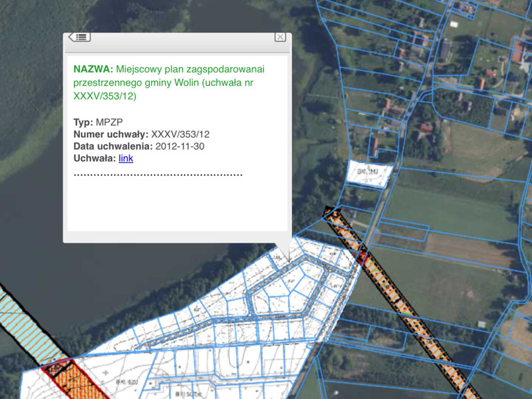The height and width of the screenshot is (399, 532).
Task: Close the plan info popup
Action: 280,37
